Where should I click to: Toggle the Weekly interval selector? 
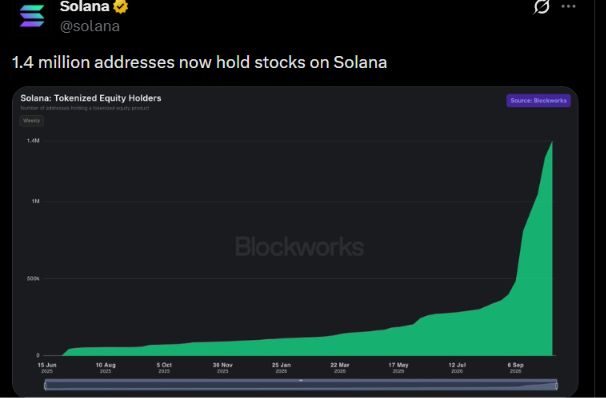click(32, 121)
